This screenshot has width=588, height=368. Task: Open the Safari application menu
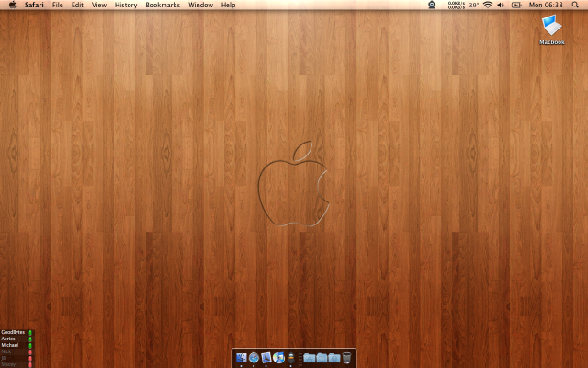(x=34, y=5)
